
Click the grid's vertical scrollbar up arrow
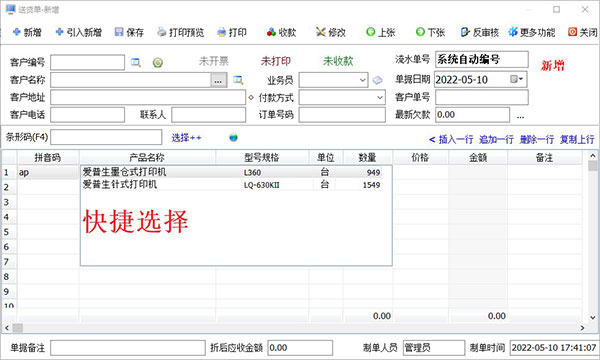593,155
